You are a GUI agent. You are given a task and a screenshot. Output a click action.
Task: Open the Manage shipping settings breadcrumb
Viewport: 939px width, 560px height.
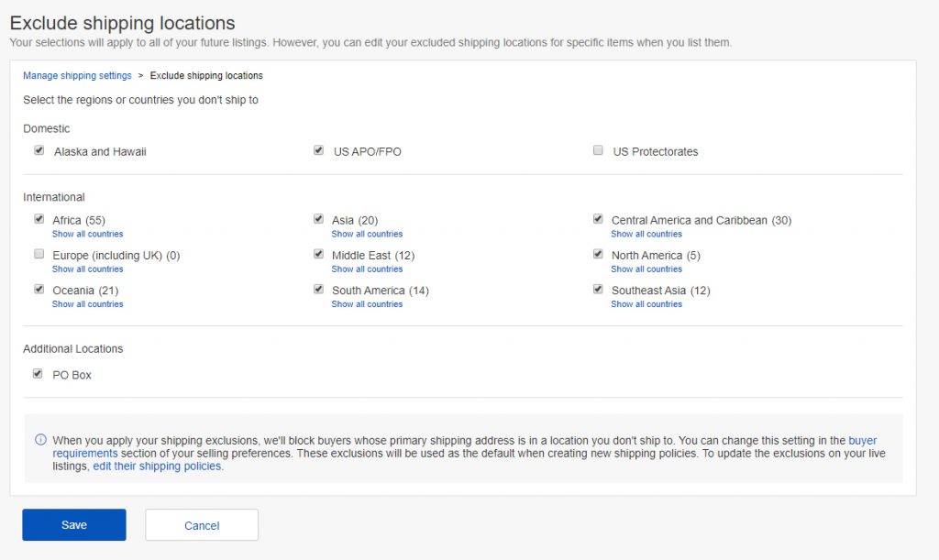[x=77, y=75]
